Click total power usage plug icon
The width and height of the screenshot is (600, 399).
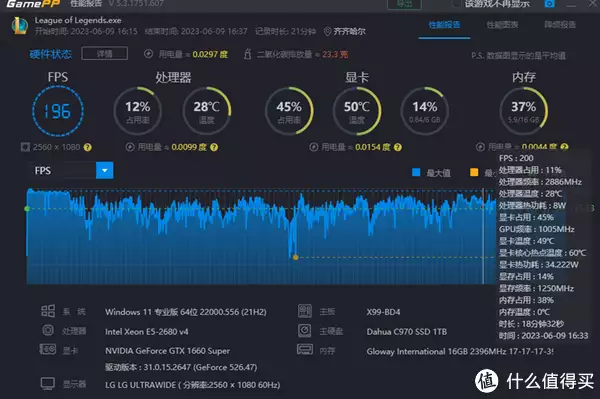(x=148, y=54)
